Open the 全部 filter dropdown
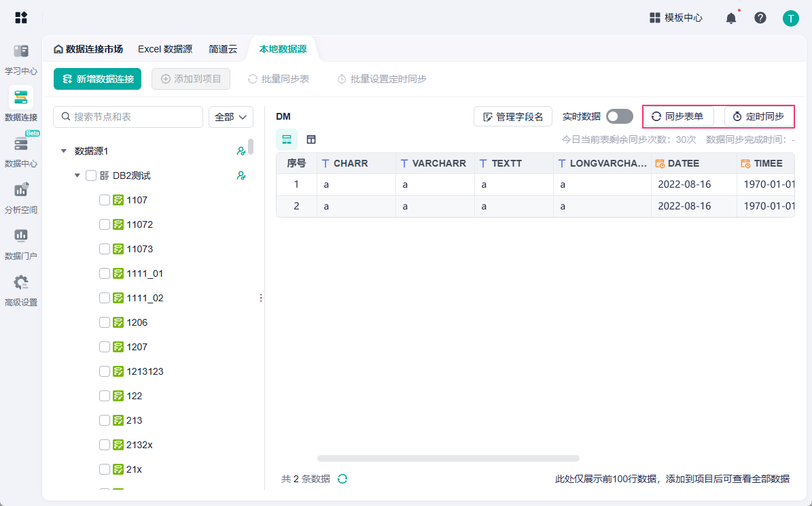Viewport: 812px width, 506px height. coord(231,117)
